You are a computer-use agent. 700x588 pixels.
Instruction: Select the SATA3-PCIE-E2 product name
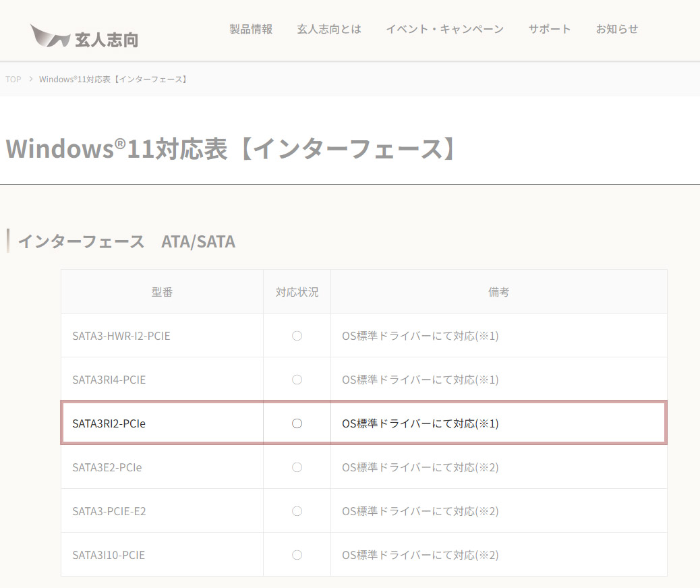tap(110, 511)
